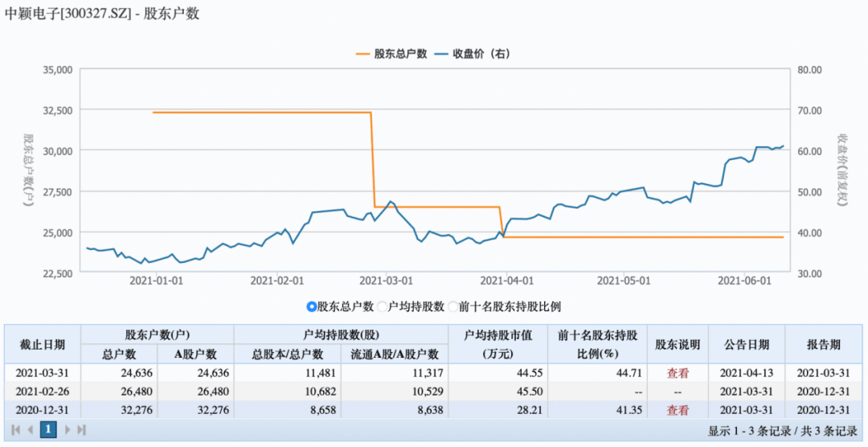This screenshot has width=868, height=447.
Task: Click the next page arrow
Action: (x=67, y=430)
